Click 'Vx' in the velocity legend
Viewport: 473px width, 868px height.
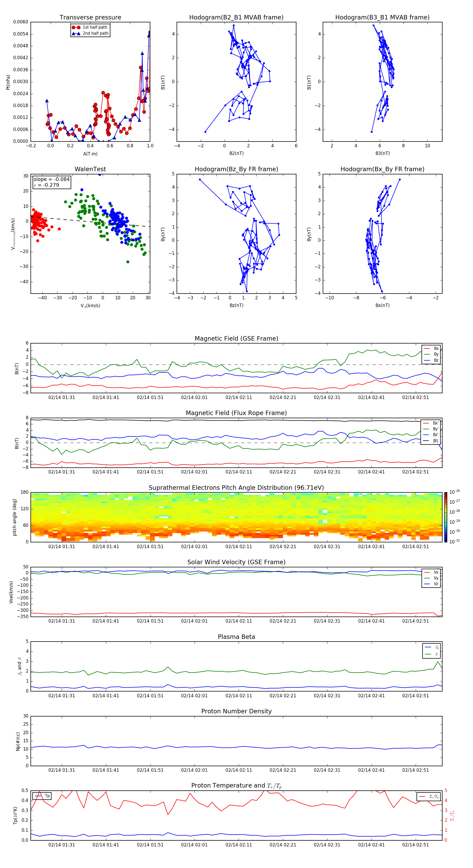431,572
